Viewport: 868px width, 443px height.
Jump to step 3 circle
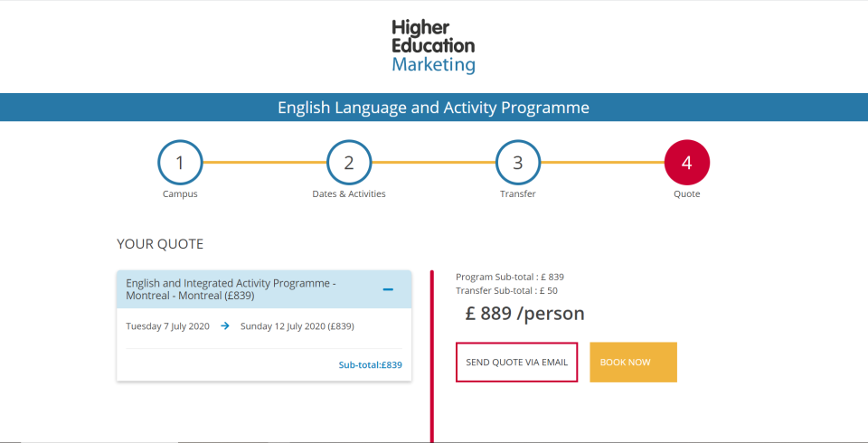tap(518, 163)
